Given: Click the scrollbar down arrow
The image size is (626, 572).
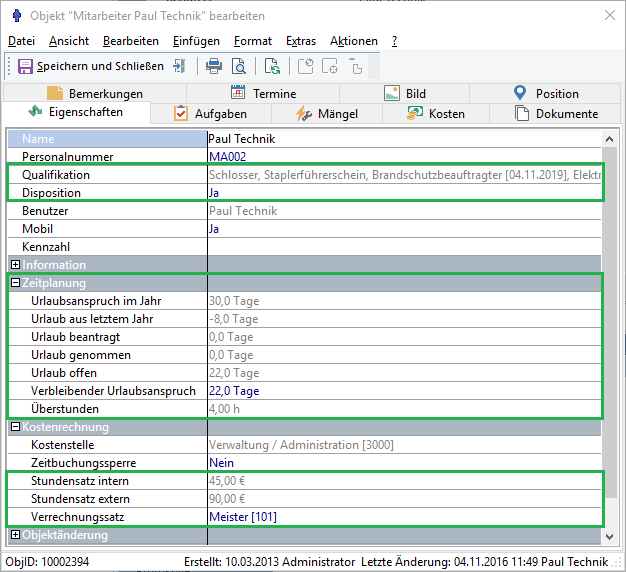Looking at the screenshot, I should tap(609, 536).
